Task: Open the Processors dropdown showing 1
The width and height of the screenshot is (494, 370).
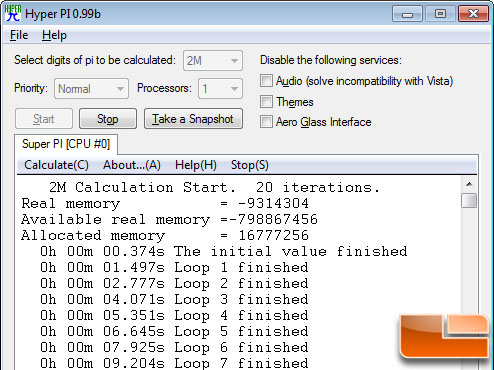Action: click(220, 89)
